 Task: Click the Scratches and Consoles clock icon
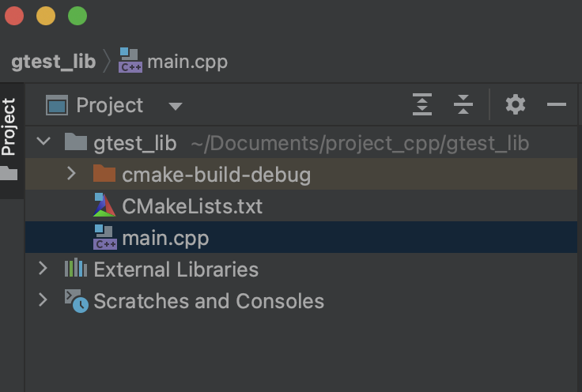[77, 301]
